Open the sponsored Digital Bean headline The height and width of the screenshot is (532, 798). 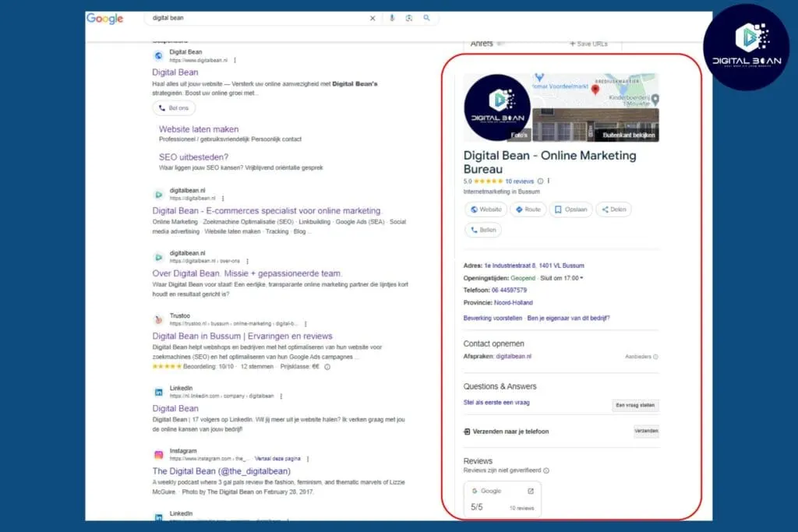point(175,72)
